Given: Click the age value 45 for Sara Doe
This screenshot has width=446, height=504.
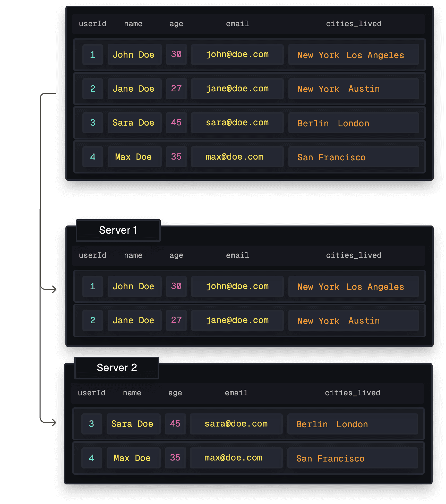Looking at the screenshot, I should (x=176, y=123).
